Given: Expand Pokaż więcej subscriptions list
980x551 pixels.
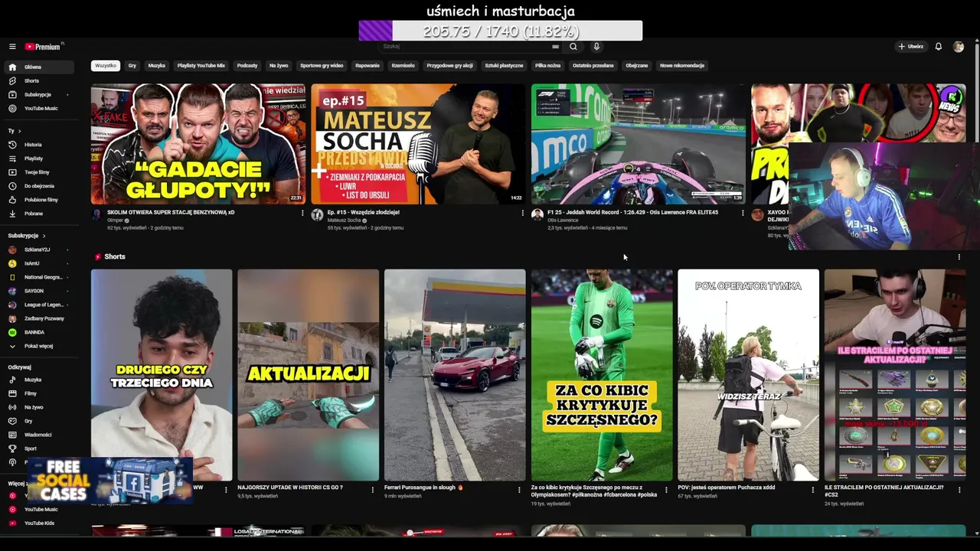Looking at the screenshot, I should coord(38,346).
